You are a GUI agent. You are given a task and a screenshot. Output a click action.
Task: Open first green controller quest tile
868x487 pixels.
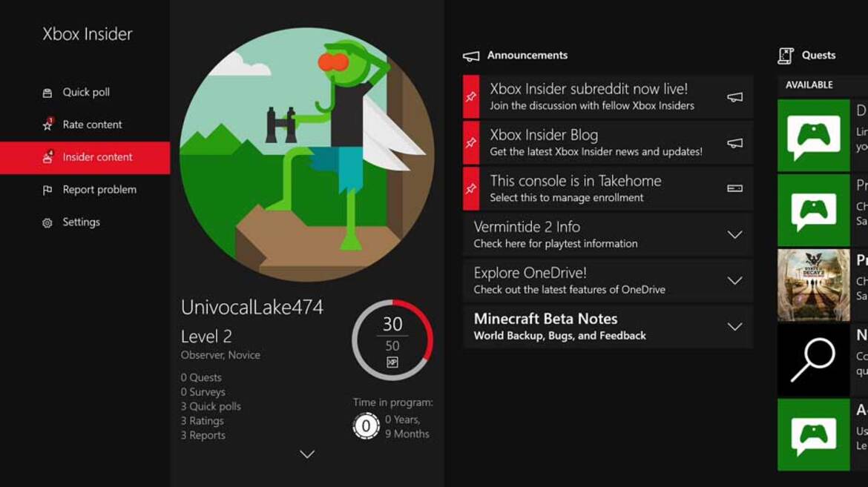click(813, 136)
